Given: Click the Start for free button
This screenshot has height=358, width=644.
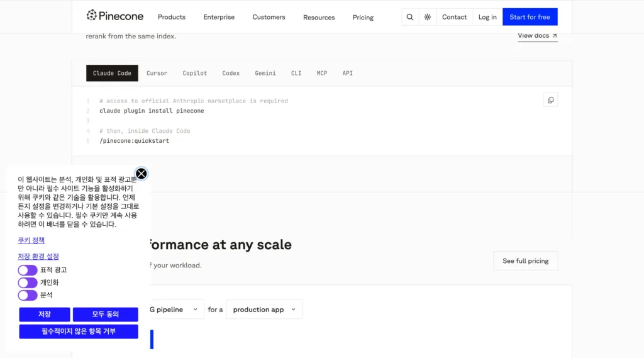Looking at the screenshot, I should [530, 17].
